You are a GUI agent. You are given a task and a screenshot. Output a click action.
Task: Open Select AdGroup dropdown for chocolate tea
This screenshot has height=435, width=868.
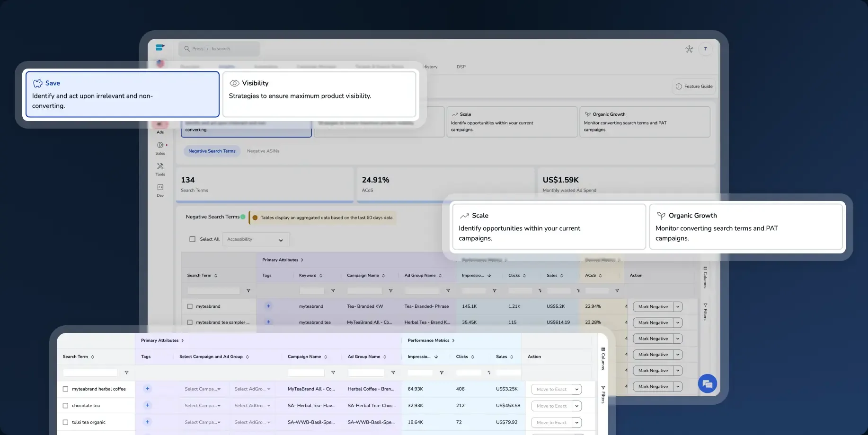[x=253, y=406]
